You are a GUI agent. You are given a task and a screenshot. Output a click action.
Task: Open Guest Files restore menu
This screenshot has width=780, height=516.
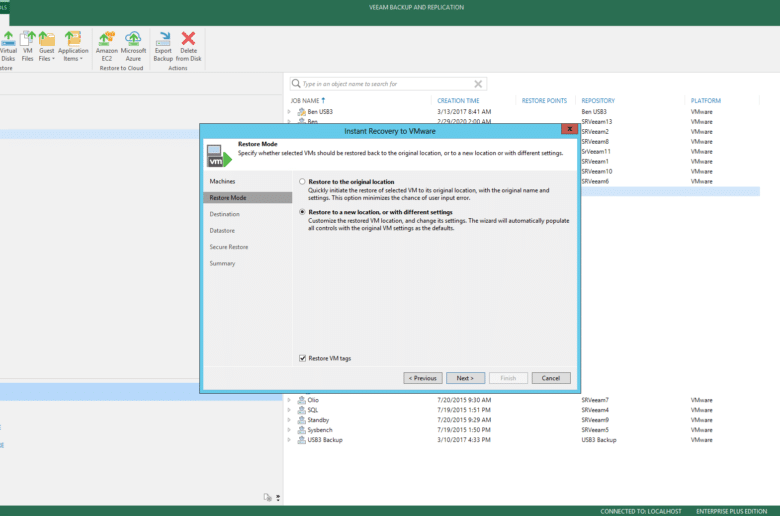click(x=46, y=46)
